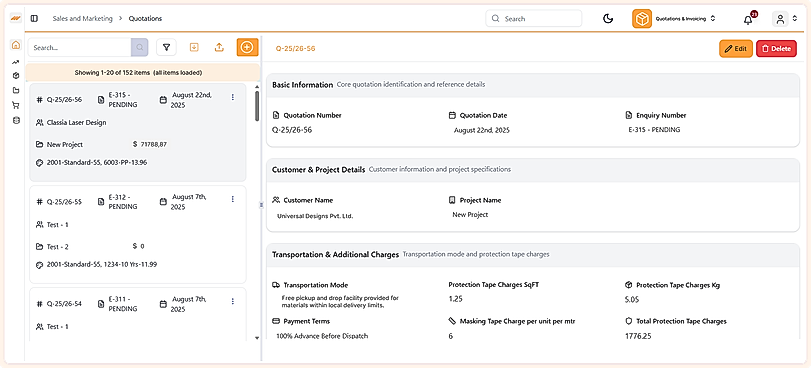811x368 pixels.
Task: Click the app logo at top-left
Action: pyautogui.click(x=16, y=19)
